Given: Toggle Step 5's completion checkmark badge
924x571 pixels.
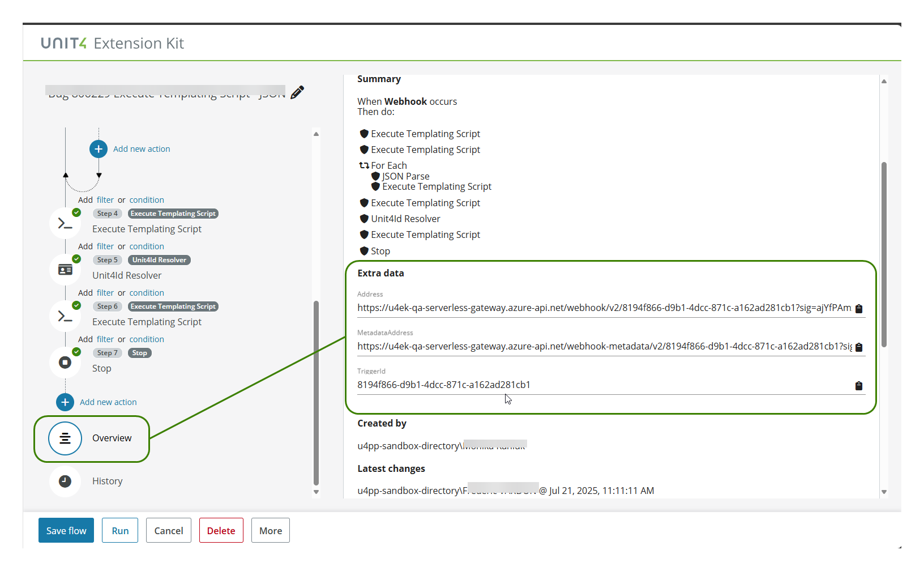Looking at the screenshot, I should [76, 259].
